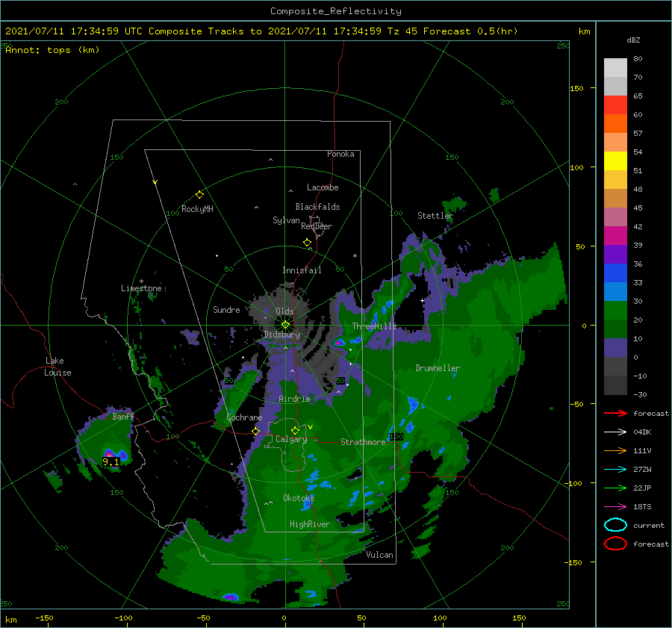Click the Calgary city label
Screen dimensions: 672x628
click(291, 439)
